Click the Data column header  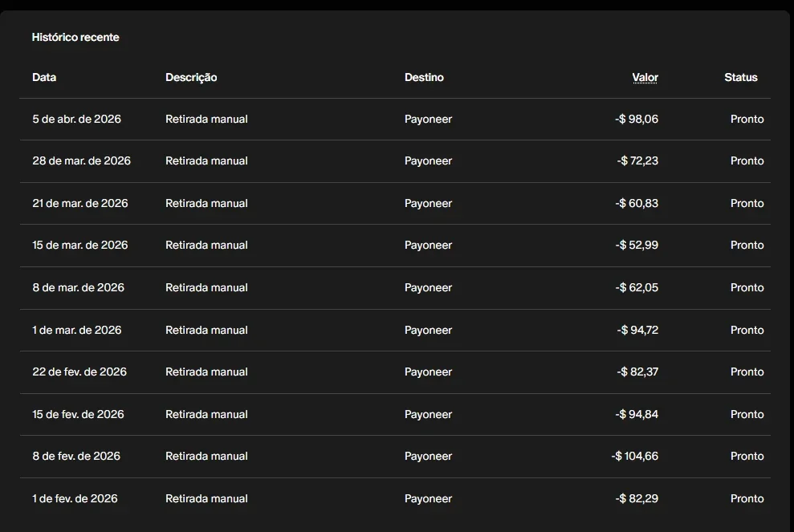44,78
